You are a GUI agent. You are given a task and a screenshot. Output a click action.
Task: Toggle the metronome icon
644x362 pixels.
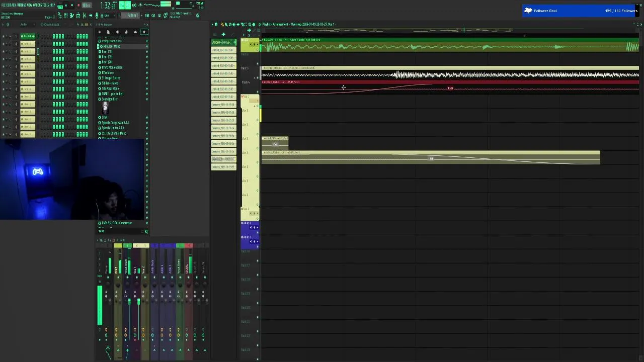coord(140,5)
